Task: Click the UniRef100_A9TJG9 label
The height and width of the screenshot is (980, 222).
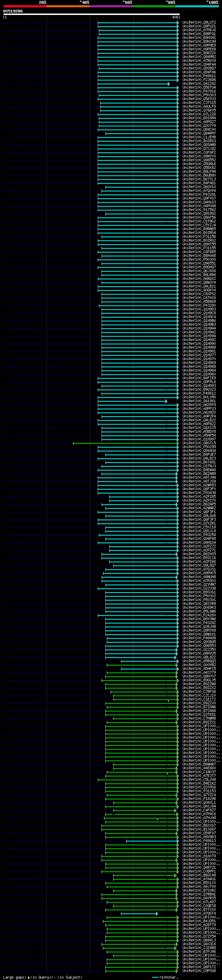Action: point(199,481)
